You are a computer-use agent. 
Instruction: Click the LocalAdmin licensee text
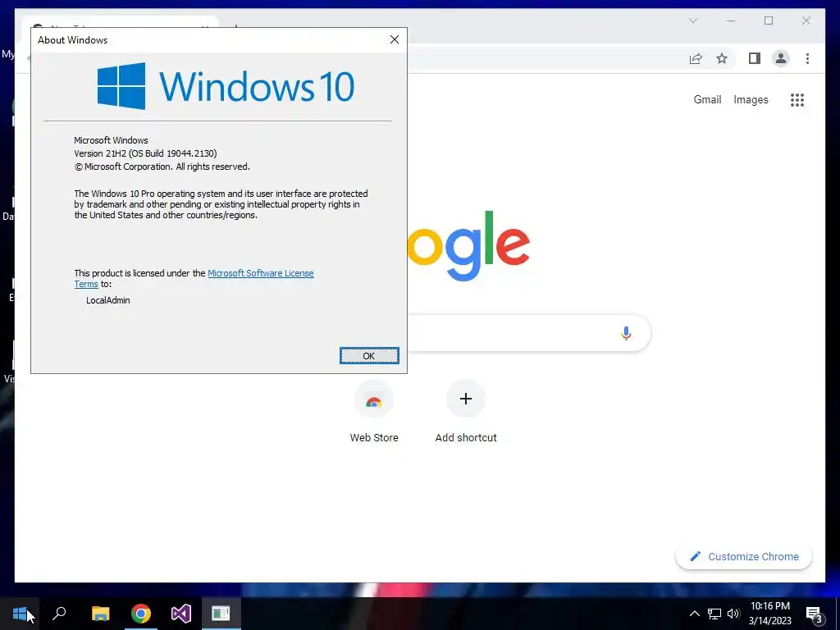108,300
